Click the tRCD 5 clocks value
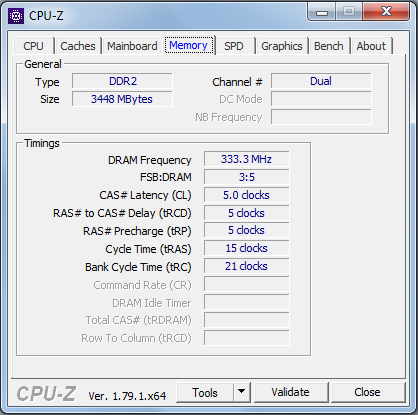418x415 pixels. [246, 213]
